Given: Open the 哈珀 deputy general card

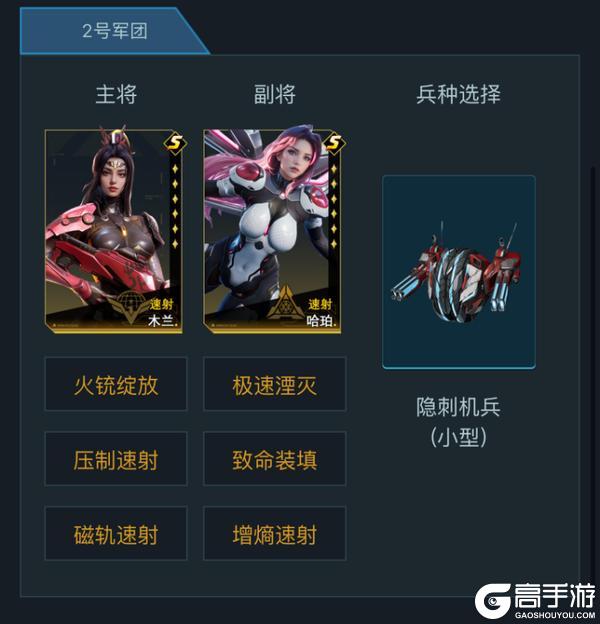Looking at the screenshot, I should coord(273,231).
